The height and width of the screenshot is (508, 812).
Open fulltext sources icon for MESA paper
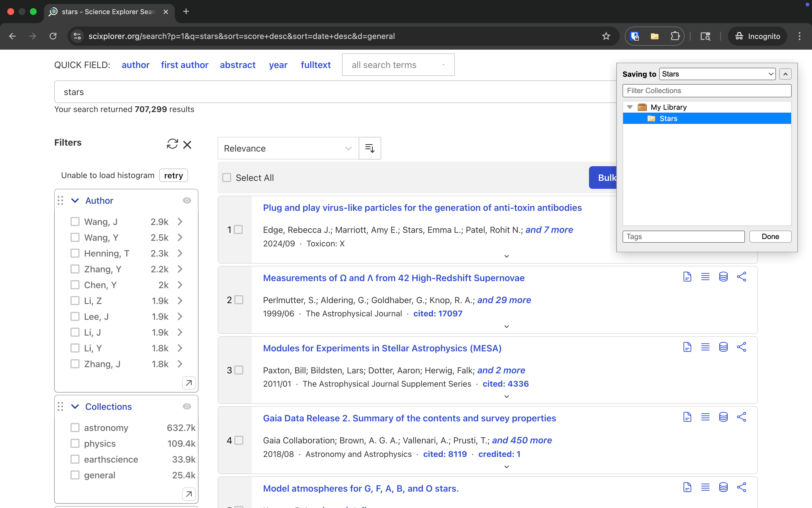pos(687,347)
